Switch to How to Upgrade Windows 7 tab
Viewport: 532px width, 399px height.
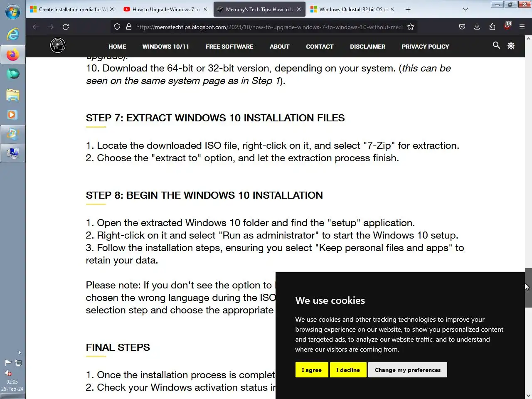click(166, 9)
